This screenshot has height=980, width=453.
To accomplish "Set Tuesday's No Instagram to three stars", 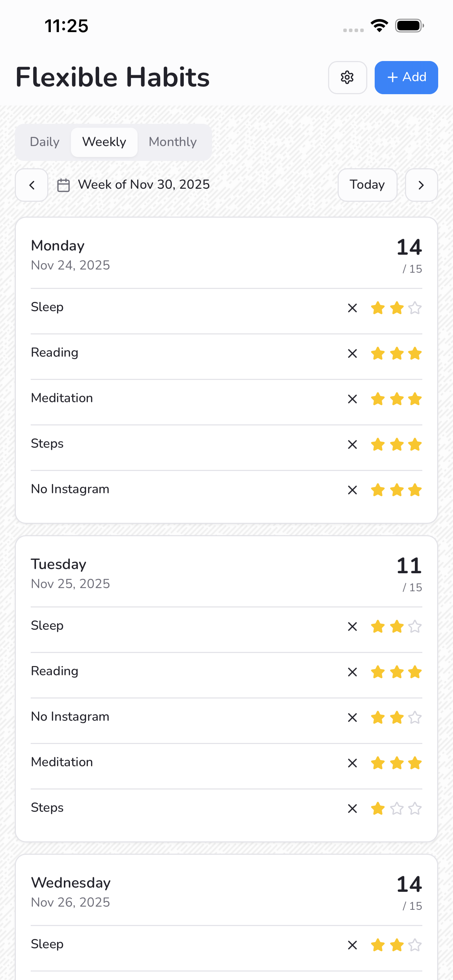I will tap(415, 718).
